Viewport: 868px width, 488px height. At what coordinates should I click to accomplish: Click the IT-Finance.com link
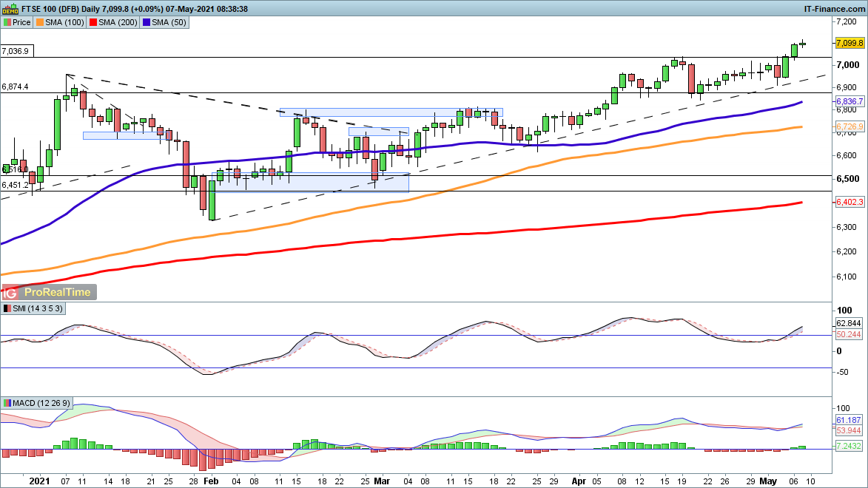tap(832, 8)
